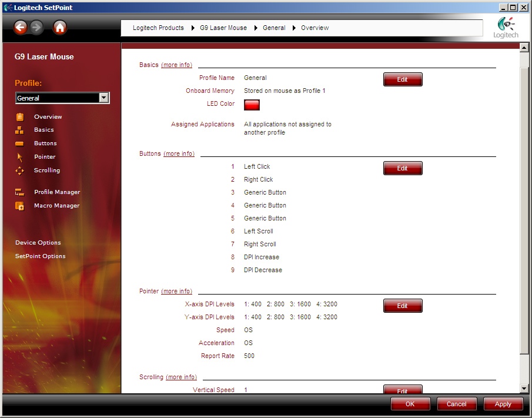Open the Scrolling sidebar icon
The width and height of the screenshot is (532, 418).
(20, 170)
